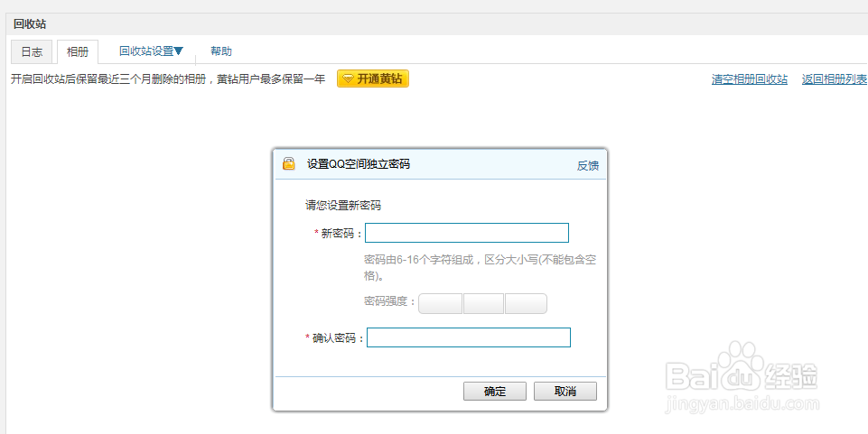Click the lock icon in the dialog header

289,164
